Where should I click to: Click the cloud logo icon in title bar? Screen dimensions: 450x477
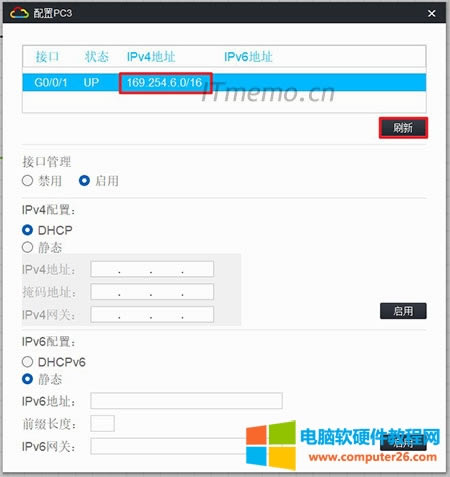[x=19, y=13]
